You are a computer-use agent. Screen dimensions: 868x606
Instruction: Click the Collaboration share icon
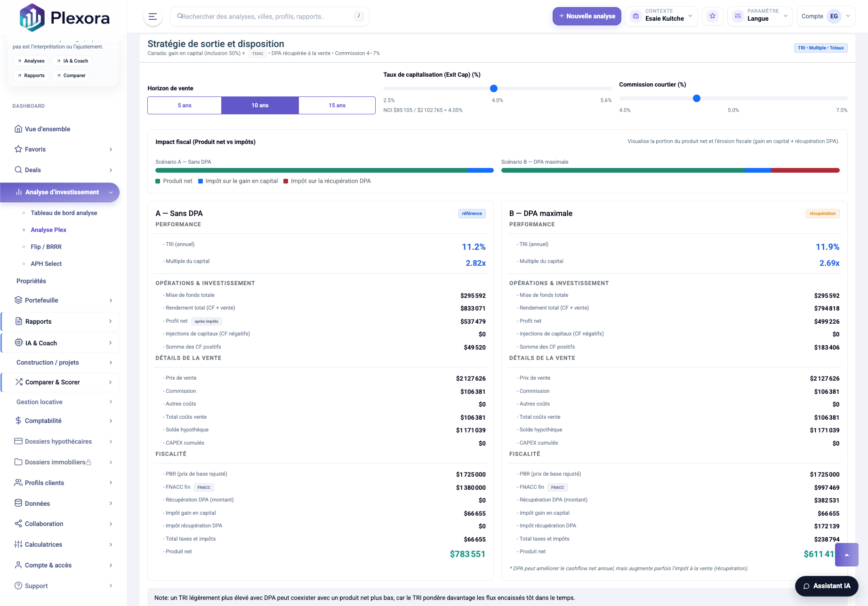[18, 524]
